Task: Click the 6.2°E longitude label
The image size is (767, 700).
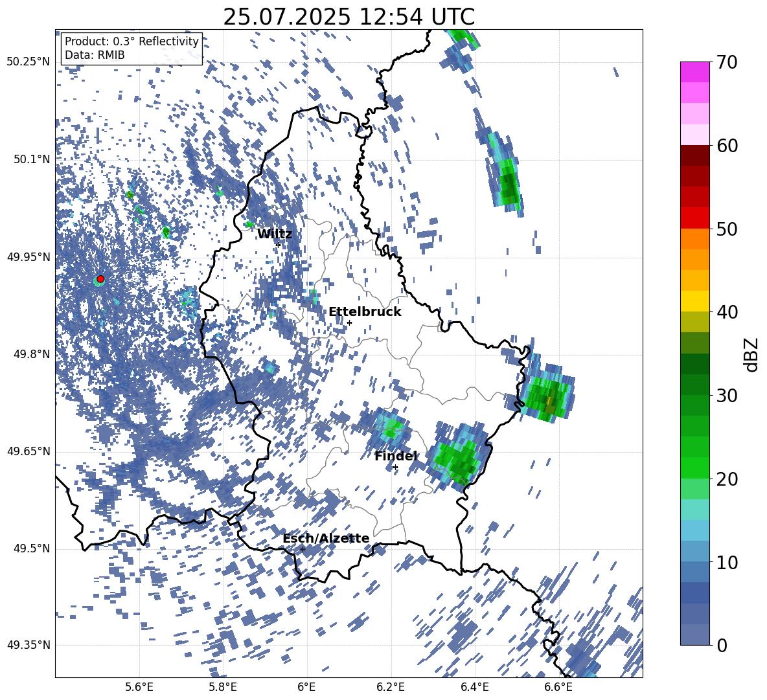Action: [391, 687]
